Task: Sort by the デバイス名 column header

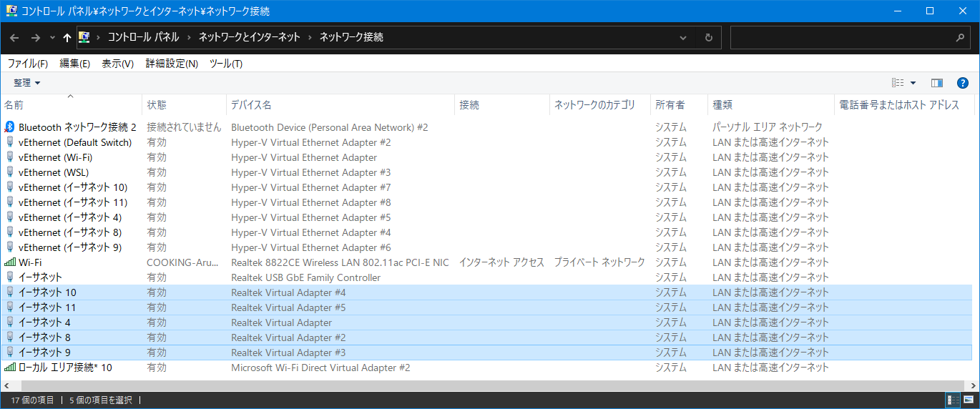Action: coord(340,105)
